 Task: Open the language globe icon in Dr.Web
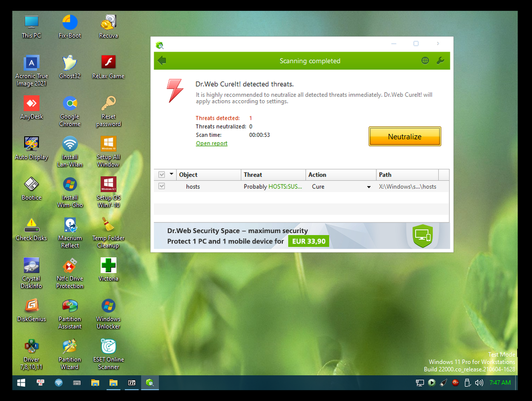[x=425, y=61]
